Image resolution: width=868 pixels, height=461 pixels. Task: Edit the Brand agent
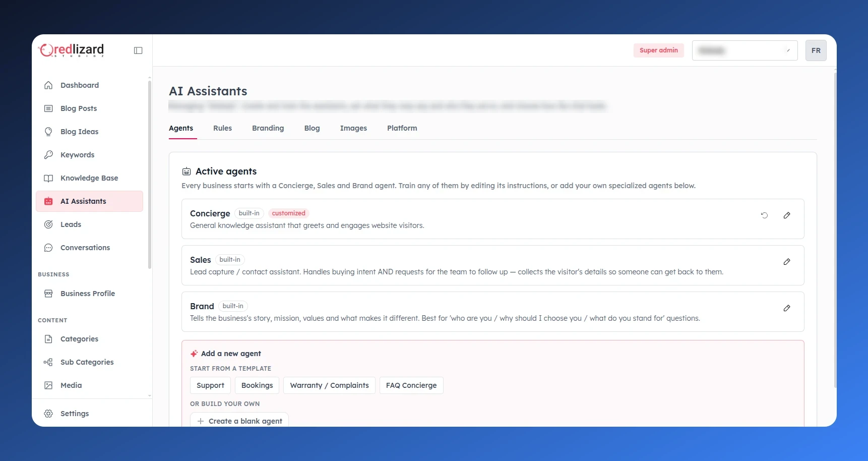tap(787, 308)
